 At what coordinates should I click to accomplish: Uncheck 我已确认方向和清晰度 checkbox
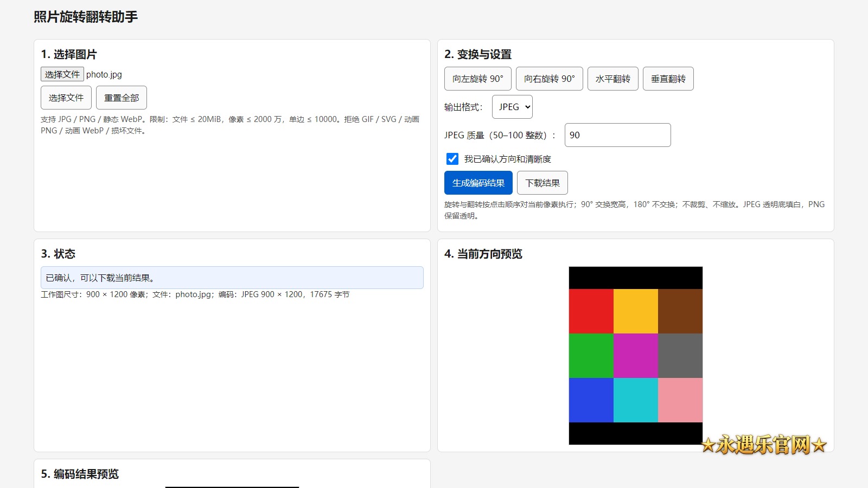click(452, 159)
